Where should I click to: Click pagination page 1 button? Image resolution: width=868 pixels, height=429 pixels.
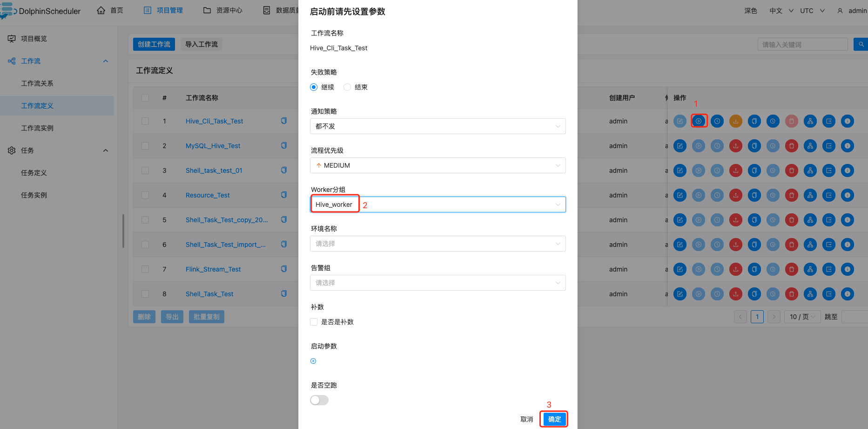pyautogui.click(x=757, y=317)
